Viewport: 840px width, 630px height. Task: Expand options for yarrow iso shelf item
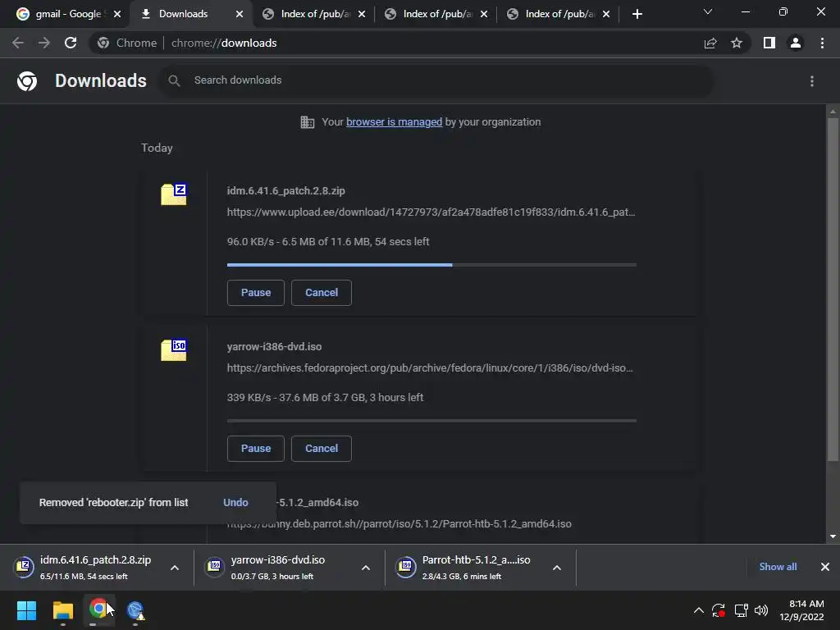pyautogui.click(x=366, y=568)
